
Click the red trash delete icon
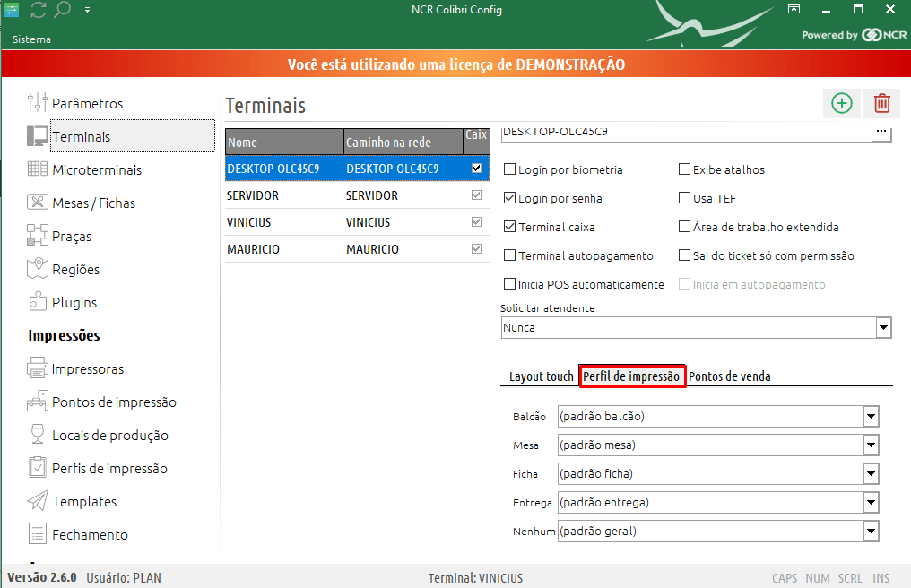coord(882,103)
